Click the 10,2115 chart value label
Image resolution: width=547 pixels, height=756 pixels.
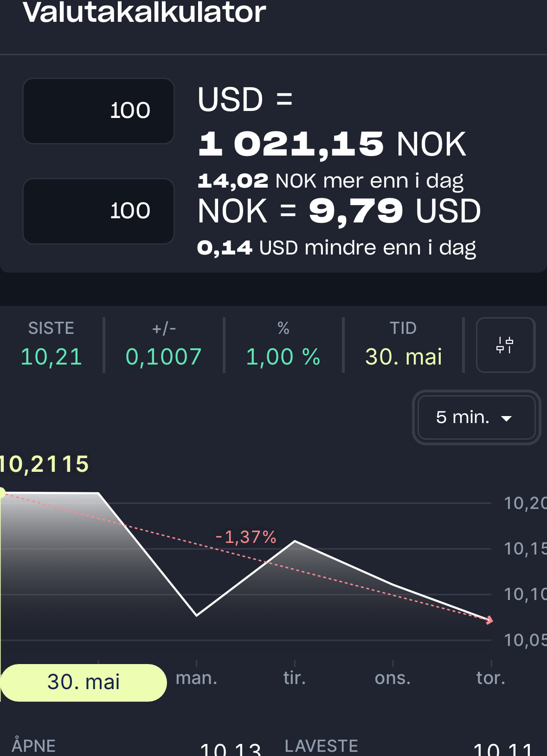click(45, 464)
